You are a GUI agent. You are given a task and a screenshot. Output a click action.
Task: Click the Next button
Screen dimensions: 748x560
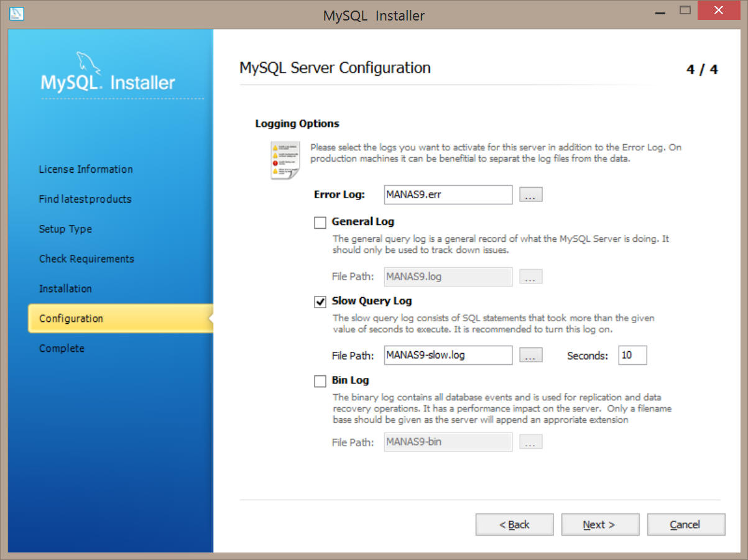tap(600, 525)
